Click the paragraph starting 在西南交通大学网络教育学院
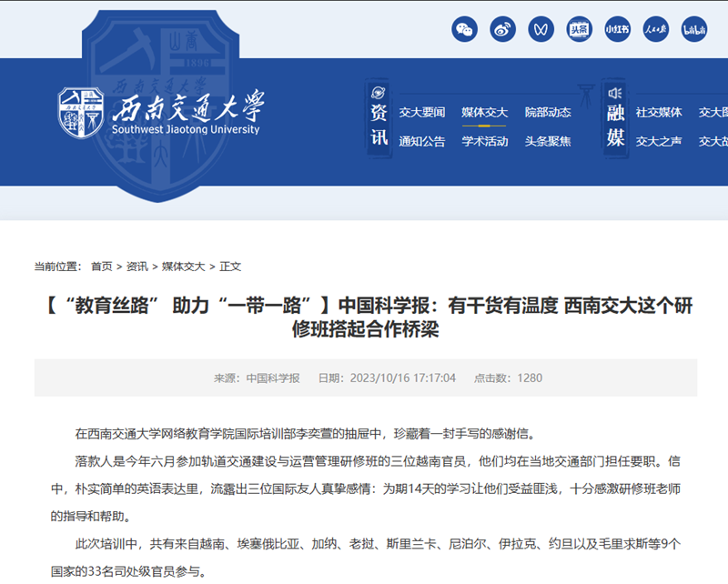This screenshot has width=728, height=584. (306, 434)
